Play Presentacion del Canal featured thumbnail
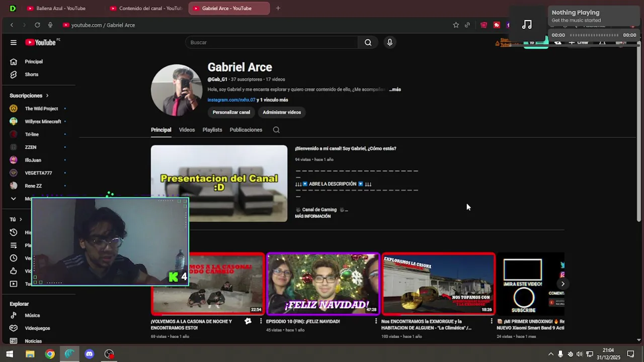This screenshot has width=644, height=362. [x=219, y=184]
